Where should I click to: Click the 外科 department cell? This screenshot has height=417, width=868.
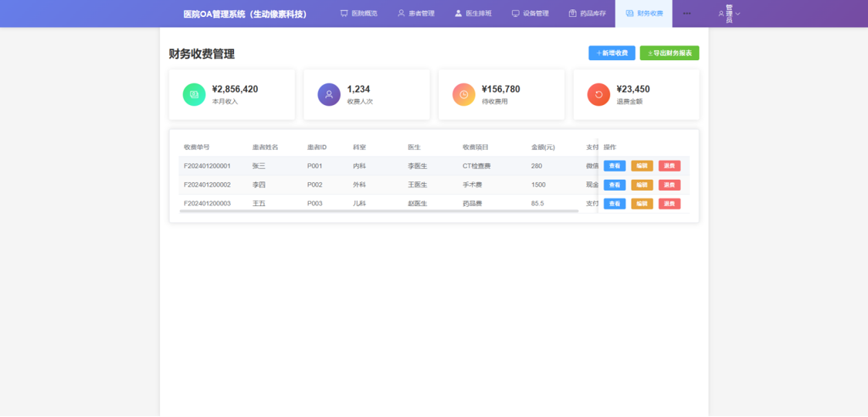[x=359, y=185]
